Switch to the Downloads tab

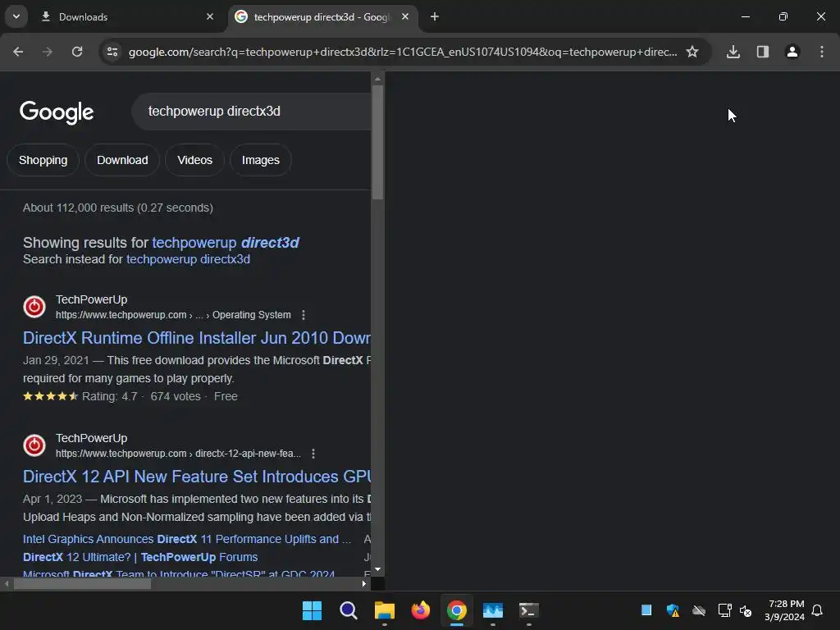click(127, 16)
